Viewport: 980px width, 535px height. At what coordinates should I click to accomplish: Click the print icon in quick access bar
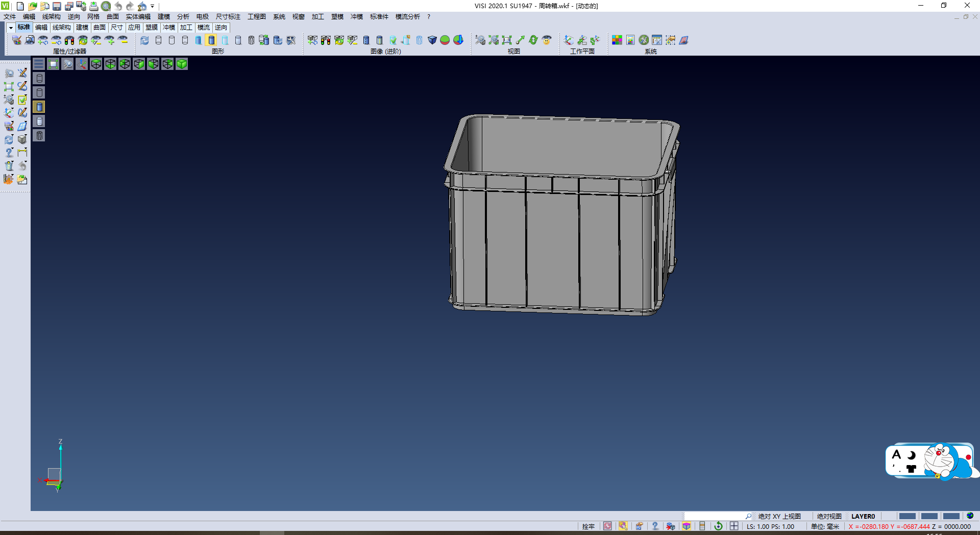pos(93,6)
